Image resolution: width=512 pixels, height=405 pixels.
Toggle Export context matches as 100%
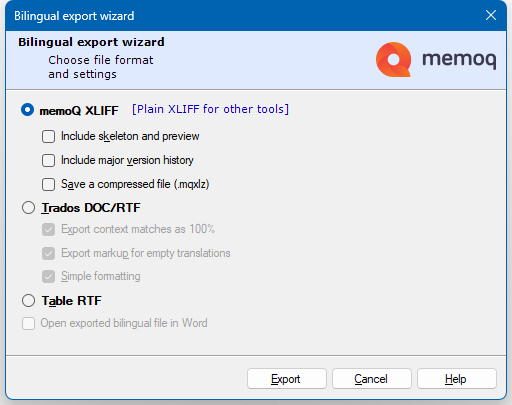[x=48, y=229]
